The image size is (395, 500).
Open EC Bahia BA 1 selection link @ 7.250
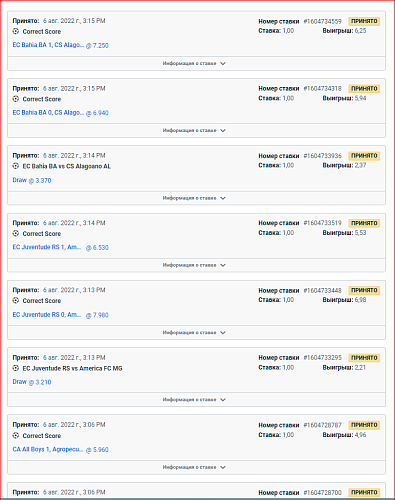point(60,45)
